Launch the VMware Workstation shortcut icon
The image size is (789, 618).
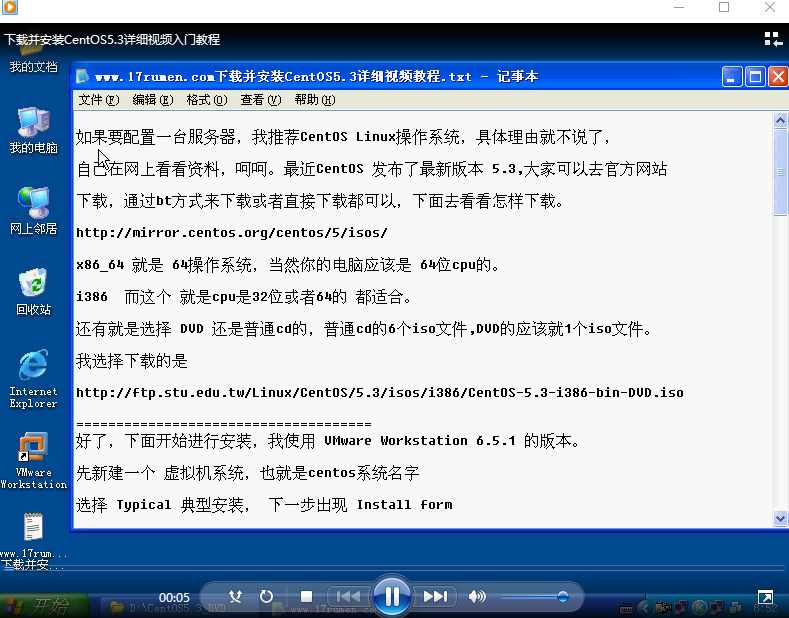pos(33,460)
